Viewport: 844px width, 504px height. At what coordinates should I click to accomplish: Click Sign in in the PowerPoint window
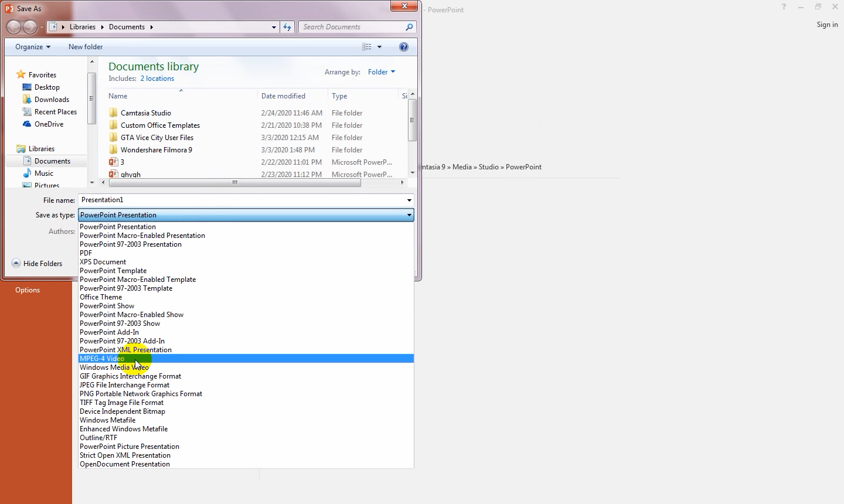(x=827, y=25)
